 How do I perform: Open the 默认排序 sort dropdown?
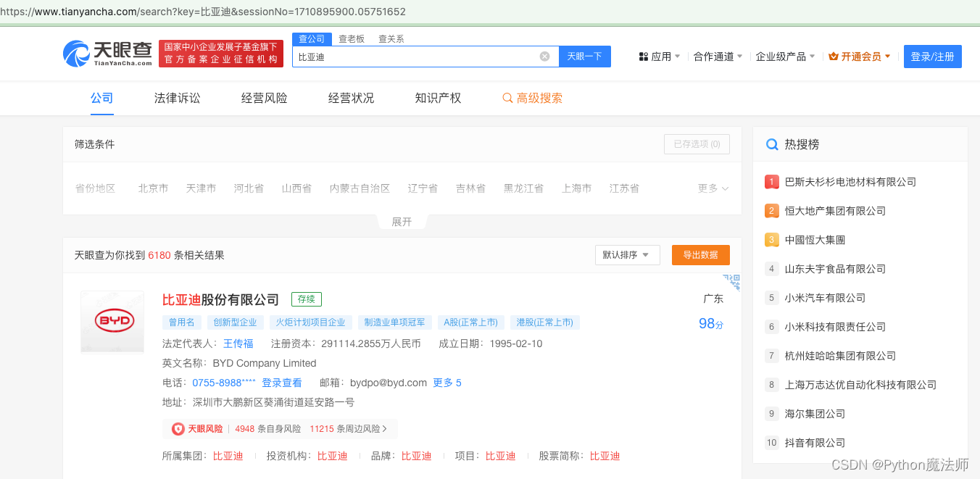click(628, 255)
